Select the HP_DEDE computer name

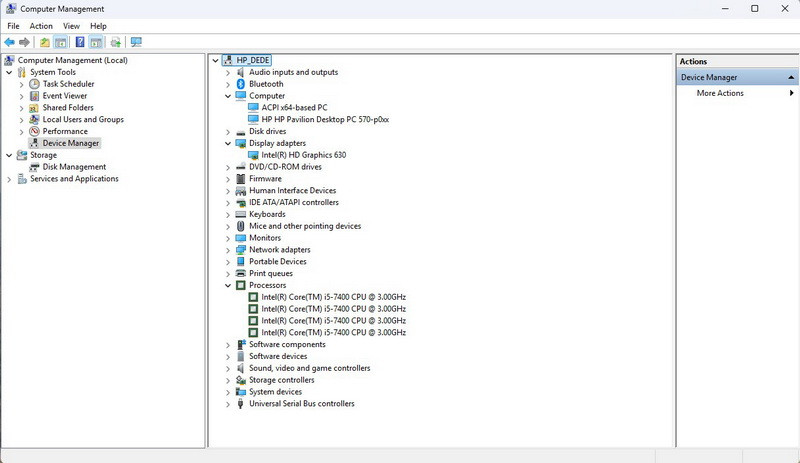click(x=253, y=60)
